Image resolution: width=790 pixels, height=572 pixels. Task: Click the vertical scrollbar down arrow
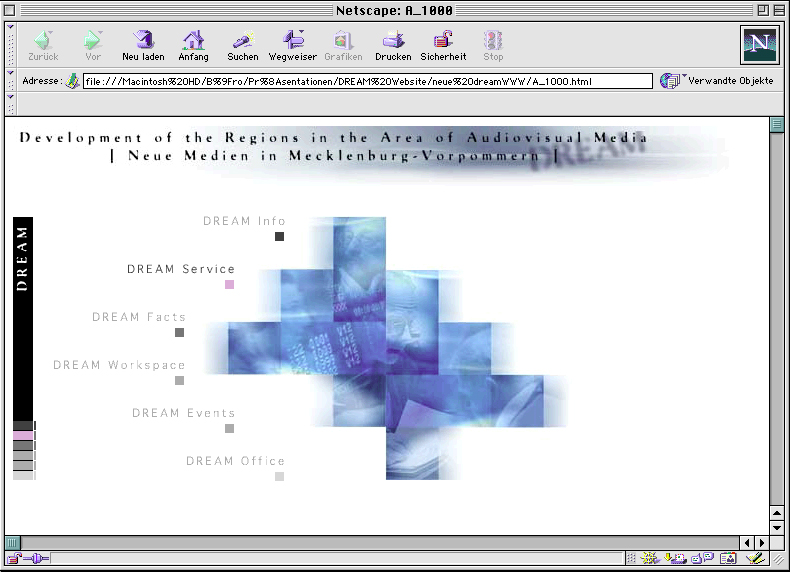click(777, 526)
